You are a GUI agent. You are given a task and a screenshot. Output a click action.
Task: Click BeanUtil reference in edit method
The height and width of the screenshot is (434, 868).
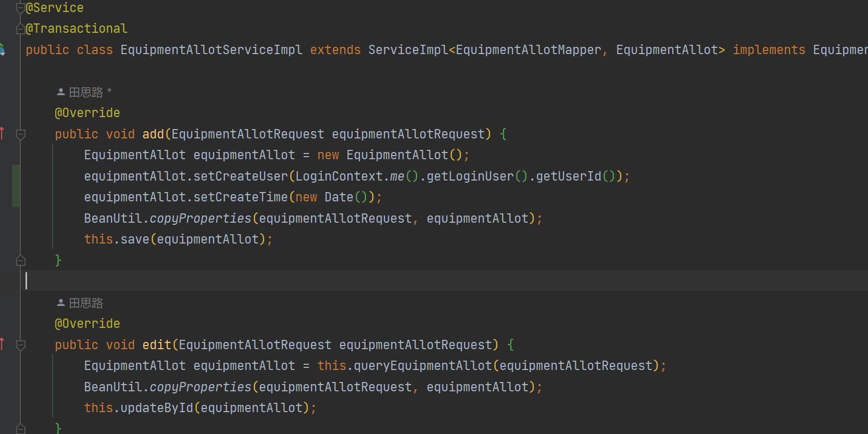tap(113, 387)
